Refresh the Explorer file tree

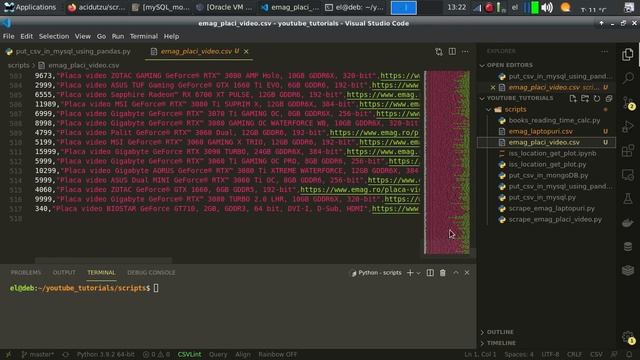pos(597,98)
